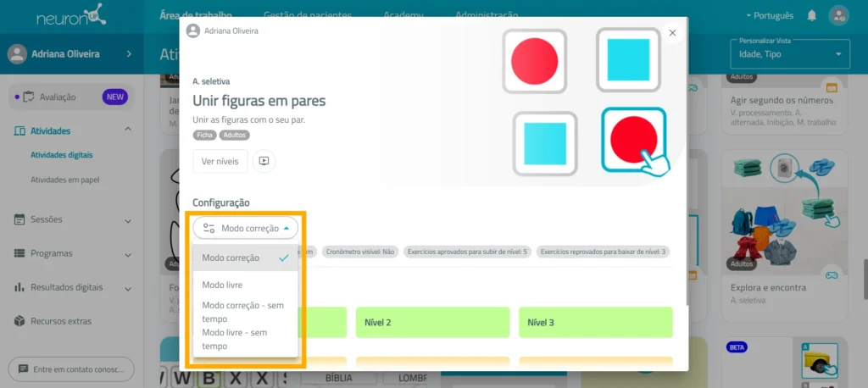This screenshot has height=388, width=868.
Task: Click the NeuronUP logo
Action: pos(71,15)
